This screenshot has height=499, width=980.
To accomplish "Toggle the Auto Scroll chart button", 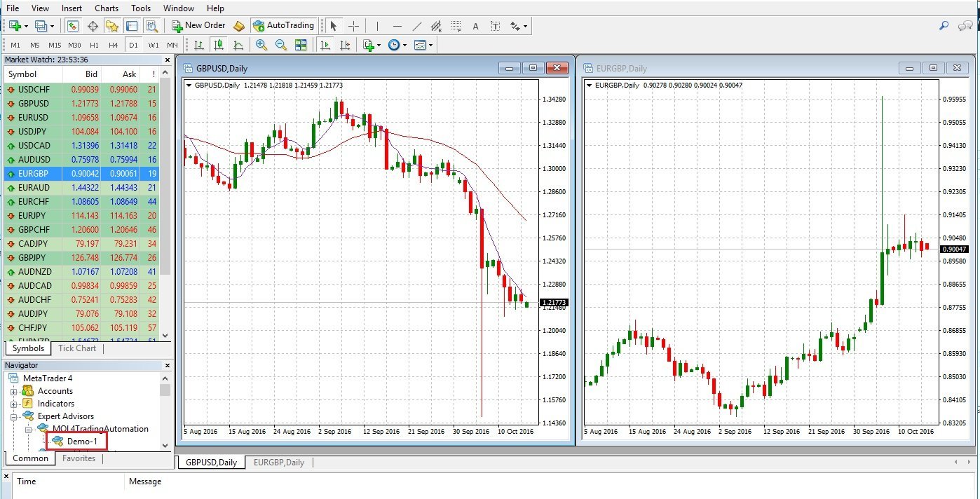I will click(325, 45).
